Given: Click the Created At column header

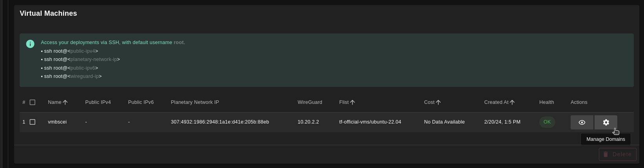Looking at the screenshot, I should pyautogui.click(x=496, y=102).
